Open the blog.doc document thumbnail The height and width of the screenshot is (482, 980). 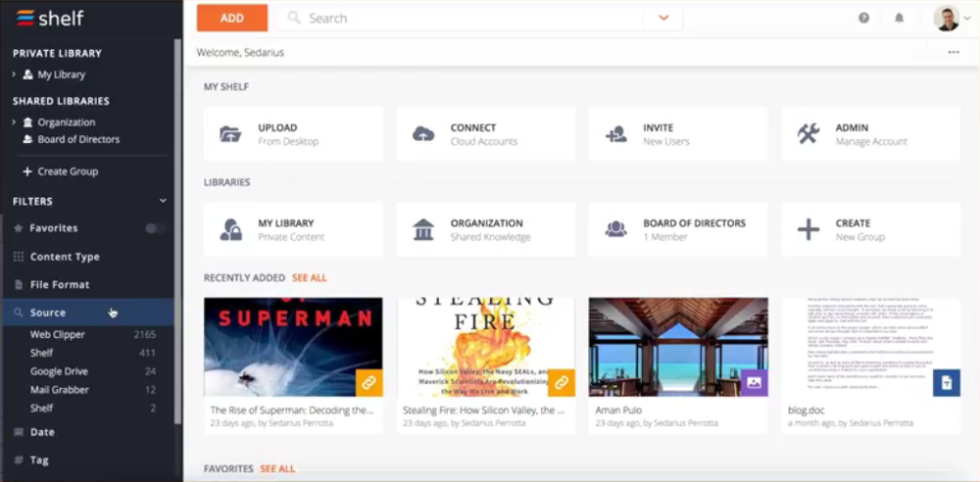pyautogui.click(x=870, y=347)
